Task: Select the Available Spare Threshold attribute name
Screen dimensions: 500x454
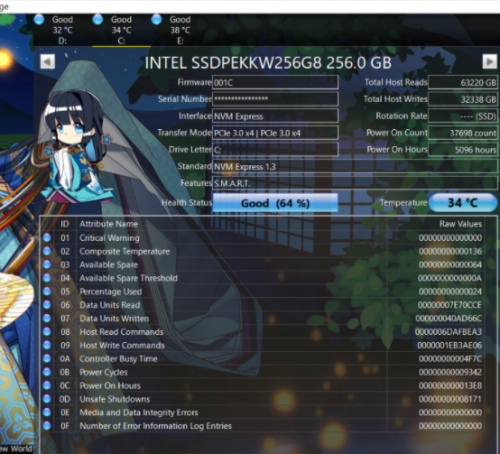Action: [128, 278]
